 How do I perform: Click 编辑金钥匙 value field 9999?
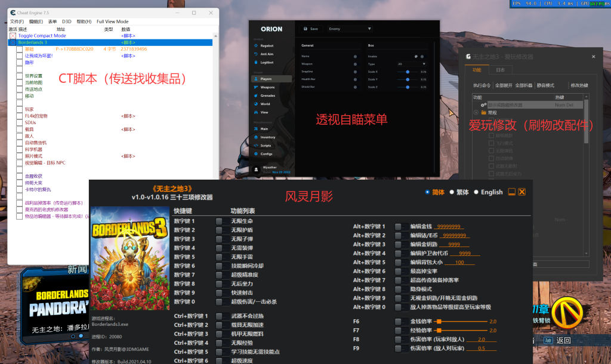coord(454,244)
